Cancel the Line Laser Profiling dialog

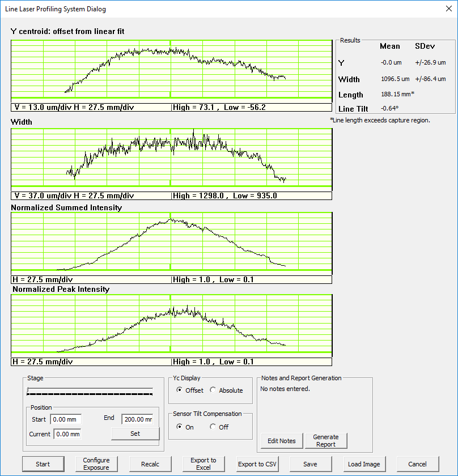(417, 464)
